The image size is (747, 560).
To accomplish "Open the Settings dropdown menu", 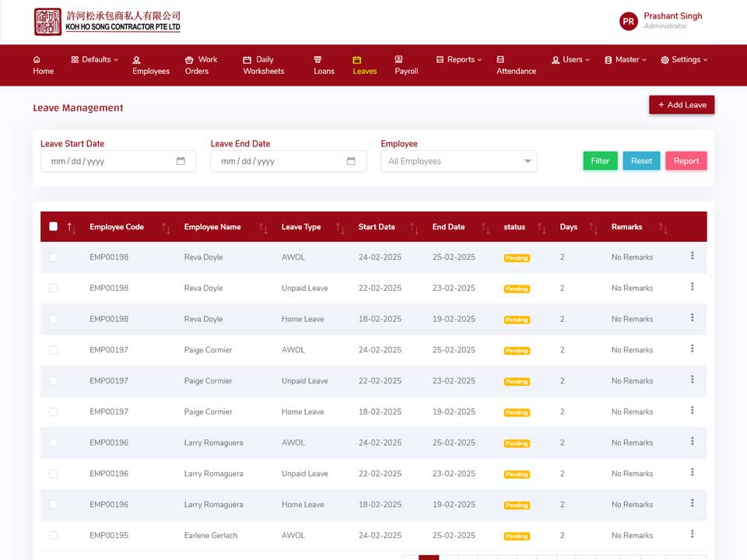I will point(684,60).
